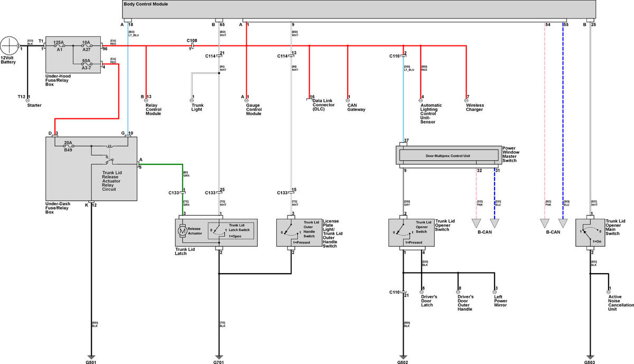Click the C133 connector at pin 25
The image size is (634, 364).
218,192
